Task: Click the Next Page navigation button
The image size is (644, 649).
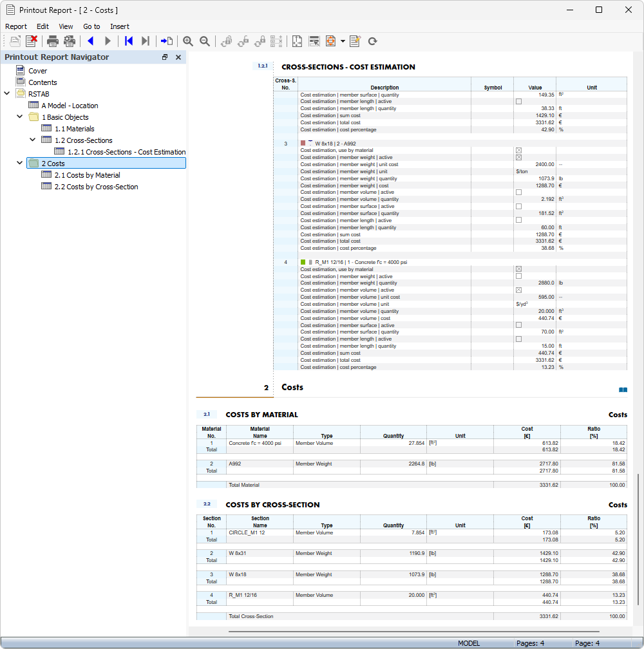Action: [108, 41]
